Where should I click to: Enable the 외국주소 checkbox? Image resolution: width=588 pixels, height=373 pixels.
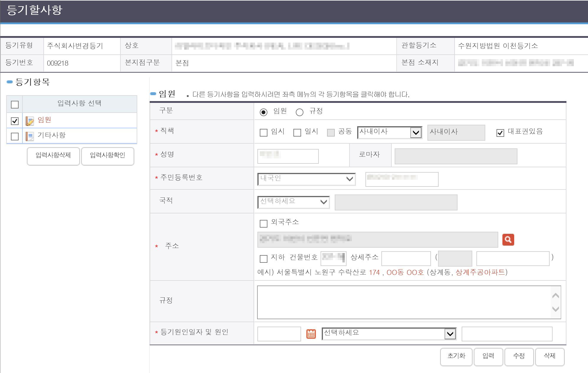pyautogui.click(x=263, y=223)
